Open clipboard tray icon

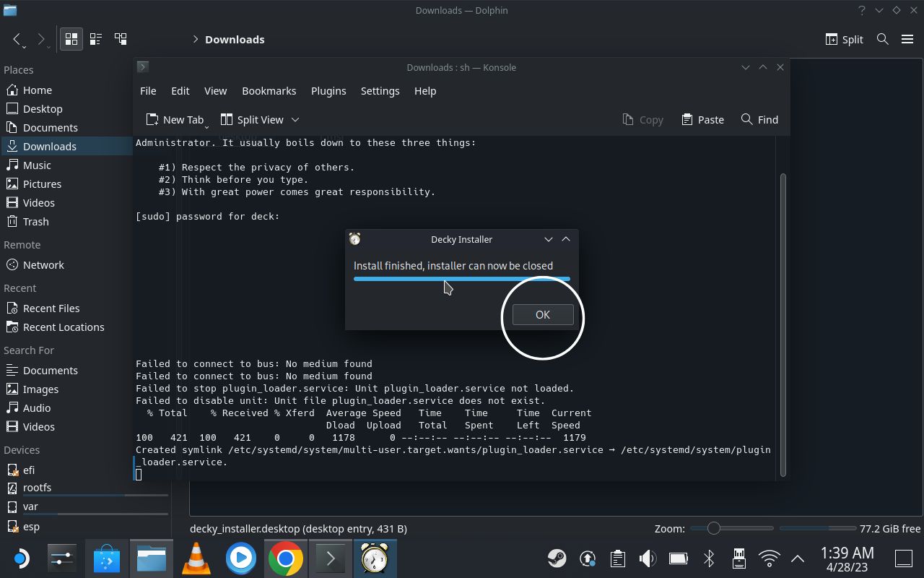pyautogui.click(x=617, y=558)
